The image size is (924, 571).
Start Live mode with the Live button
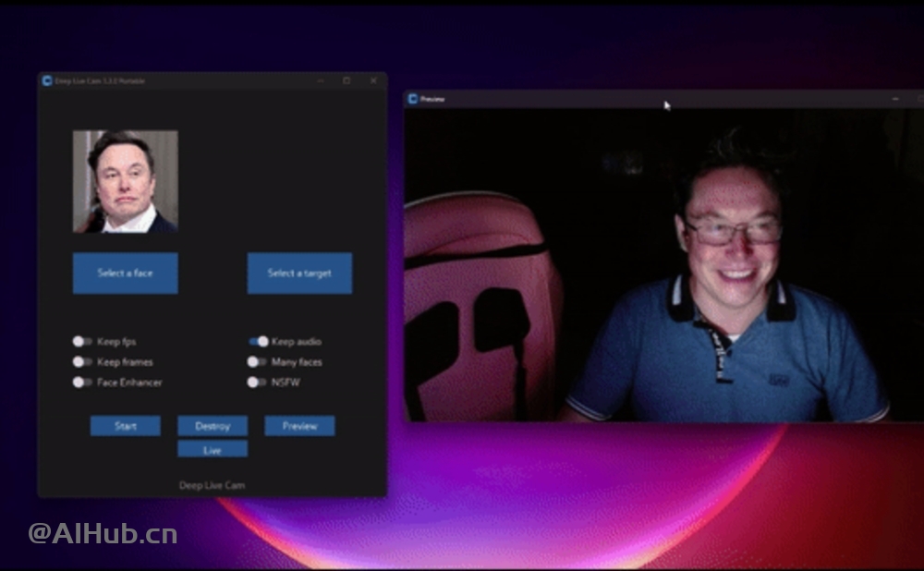tap(213, 449)
